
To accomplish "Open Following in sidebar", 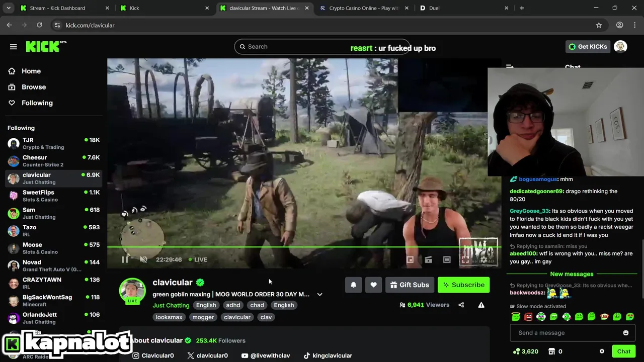I will pyautogui.click(x=31, y=103).
